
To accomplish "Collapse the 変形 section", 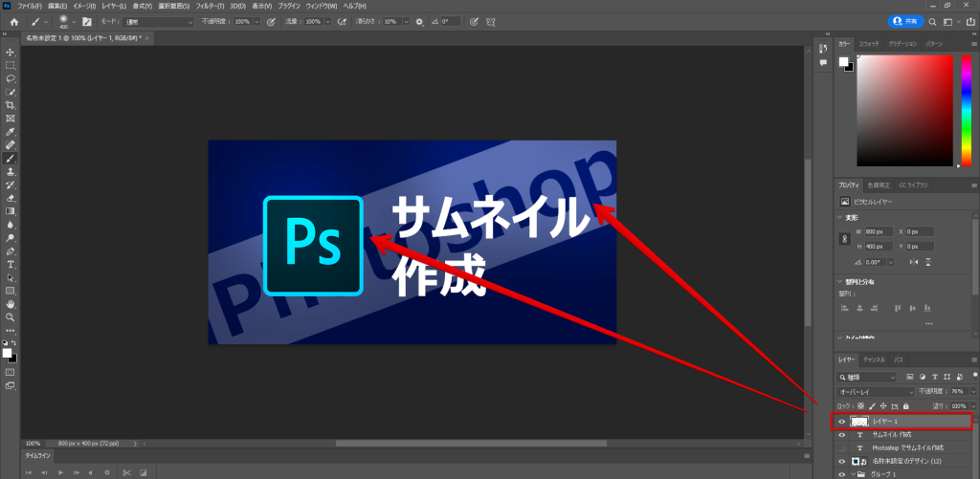I will click(x=840, y=217).
